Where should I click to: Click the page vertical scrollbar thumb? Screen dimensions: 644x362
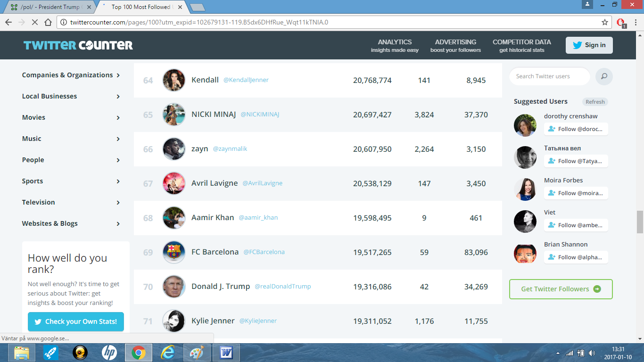coord(640,222)
